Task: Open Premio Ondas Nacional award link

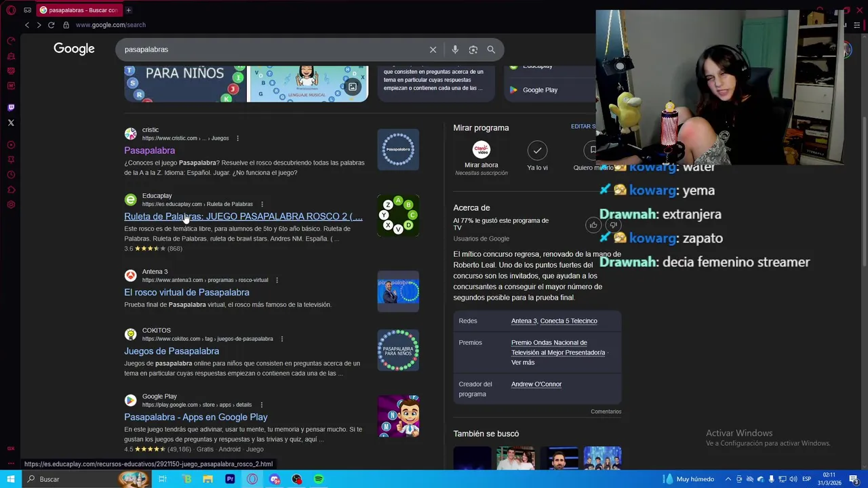Action: [x=558, y=348]
